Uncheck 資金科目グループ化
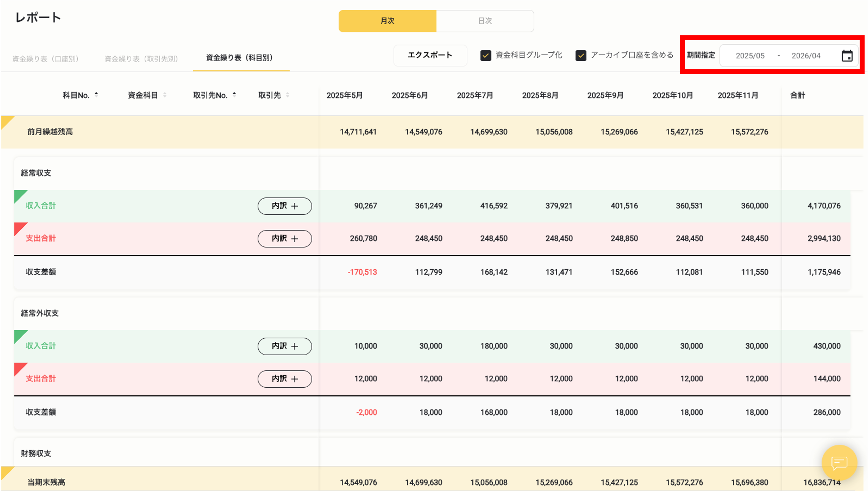 pos(486,55)
